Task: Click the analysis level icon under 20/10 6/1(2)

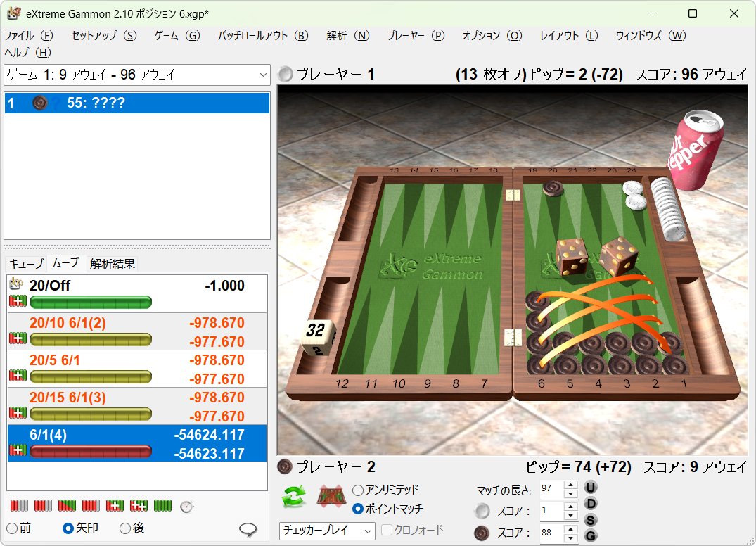Action: click(x=18, y=338)
